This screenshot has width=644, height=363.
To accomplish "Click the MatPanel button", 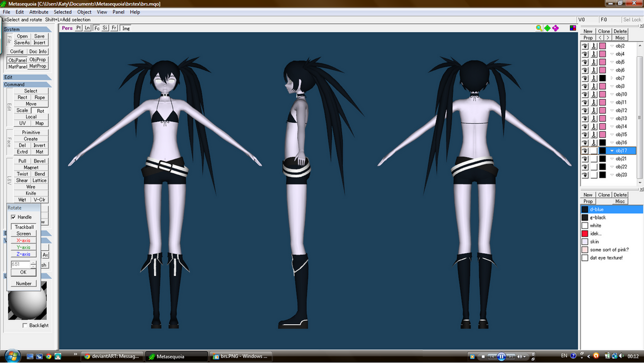I will point(18,66).
